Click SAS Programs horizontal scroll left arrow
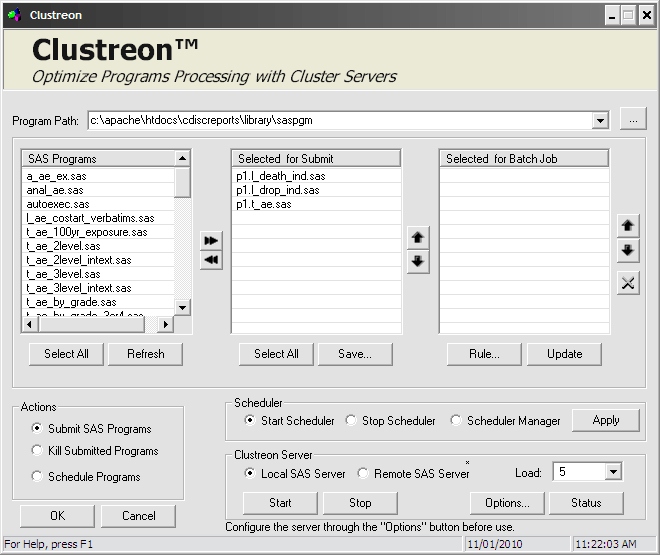This screenshot has height=555, width=660. tap(29, 324)
